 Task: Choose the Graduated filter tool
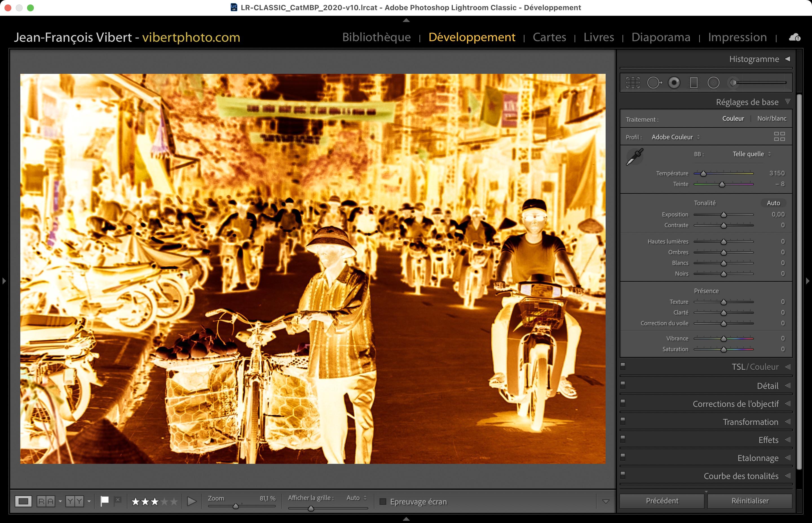point(694,83)
